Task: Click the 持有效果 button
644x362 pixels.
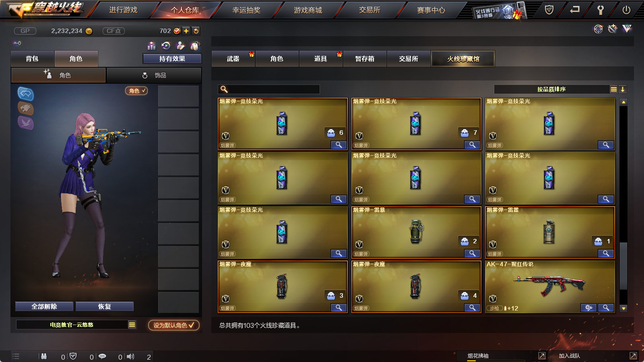Action: (172, 59)
